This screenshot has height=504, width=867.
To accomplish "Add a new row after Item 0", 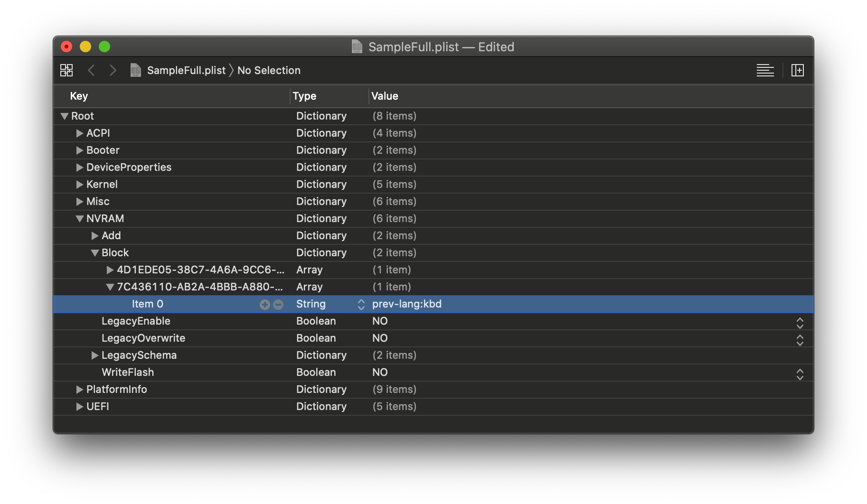I will pyautogui.click(x=264, y=305).
